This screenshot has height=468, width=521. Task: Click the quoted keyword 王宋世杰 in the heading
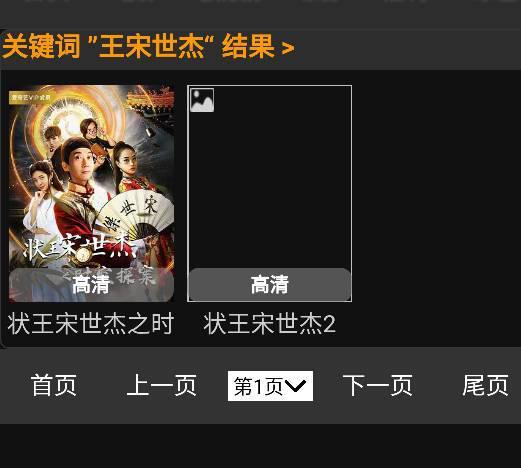tap(152, 47)
